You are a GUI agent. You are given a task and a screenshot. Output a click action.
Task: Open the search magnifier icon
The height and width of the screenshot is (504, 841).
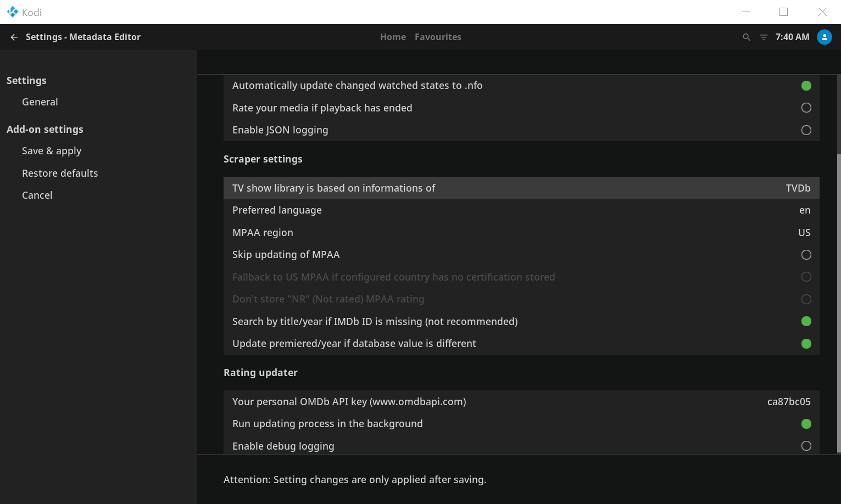(x=746, y=37)
